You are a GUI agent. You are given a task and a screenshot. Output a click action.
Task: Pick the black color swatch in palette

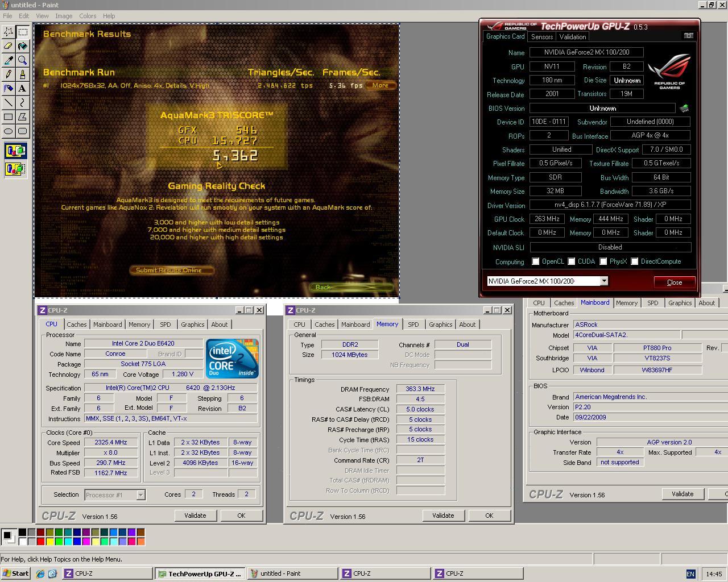22,533
